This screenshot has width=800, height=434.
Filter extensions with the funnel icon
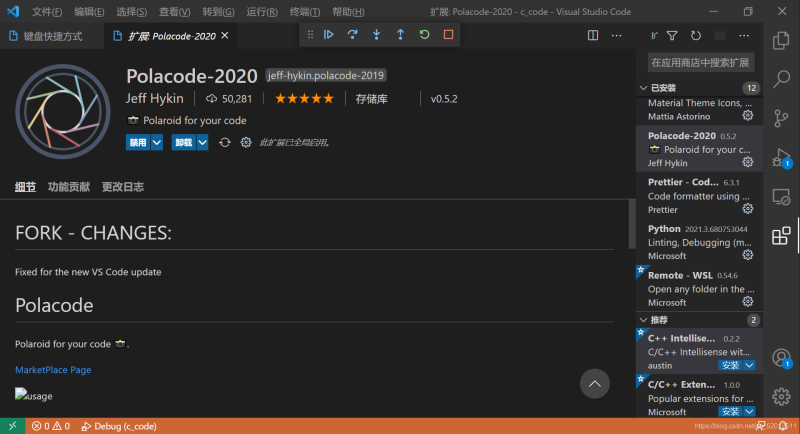tap(672, 35)
